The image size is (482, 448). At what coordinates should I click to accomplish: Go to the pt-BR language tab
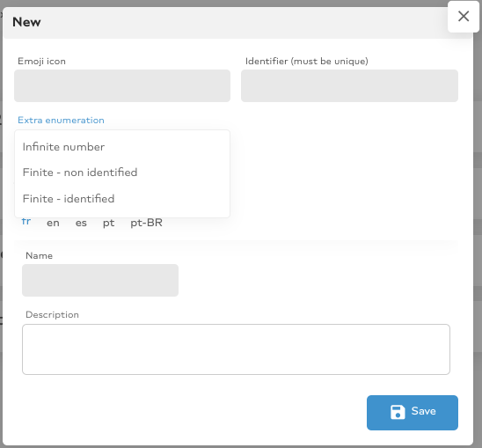tap(146, 223)
